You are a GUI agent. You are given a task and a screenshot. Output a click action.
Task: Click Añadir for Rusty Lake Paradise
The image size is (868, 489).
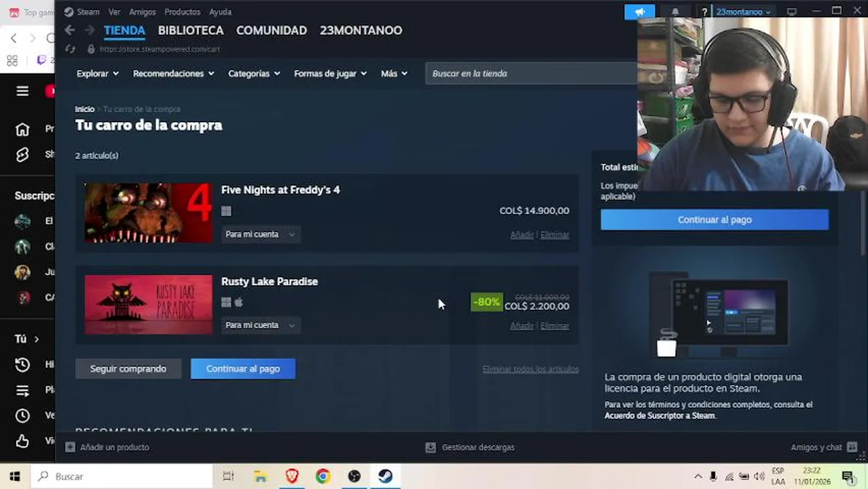click(522, 326)
